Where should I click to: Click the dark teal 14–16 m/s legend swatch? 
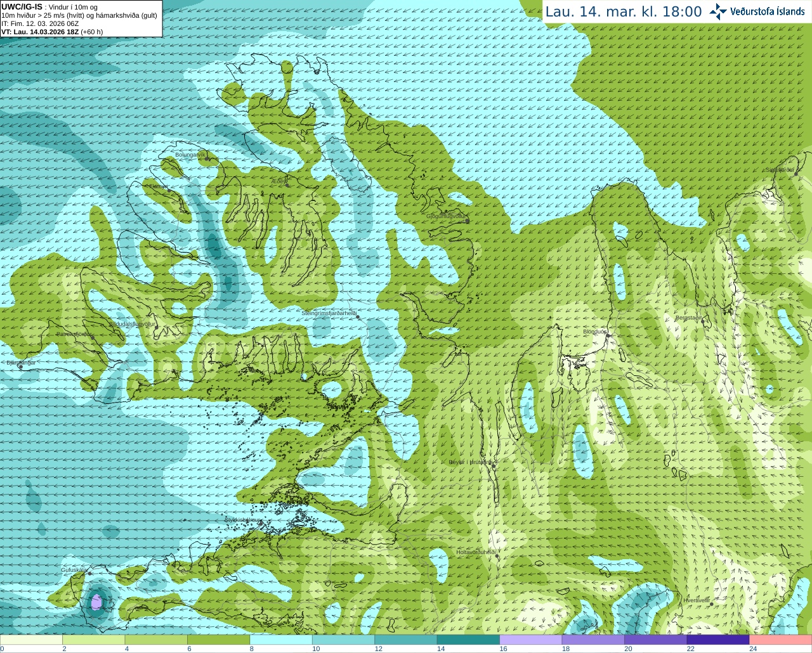pyautogui.click(x=468, y=640)
